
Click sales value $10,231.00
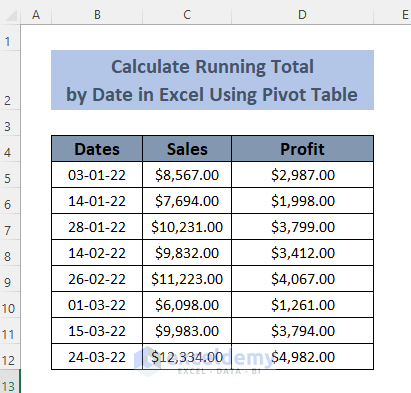click(187, 227)
